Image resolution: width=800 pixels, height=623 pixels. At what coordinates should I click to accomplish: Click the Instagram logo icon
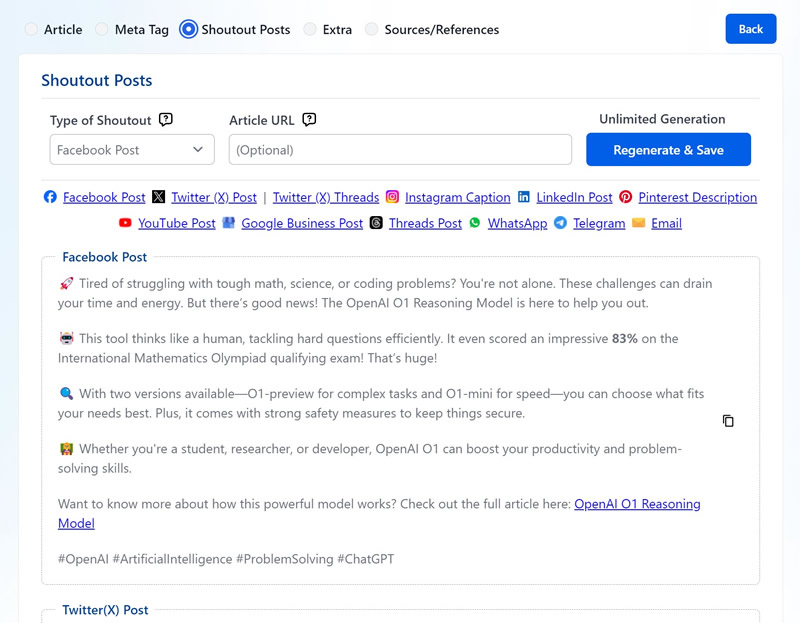point(392,197)
